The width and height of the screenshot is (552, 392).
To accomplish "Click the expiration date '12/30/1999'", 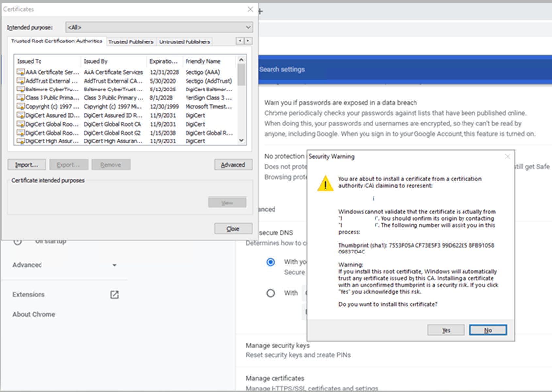I will (x=164, y=106).
